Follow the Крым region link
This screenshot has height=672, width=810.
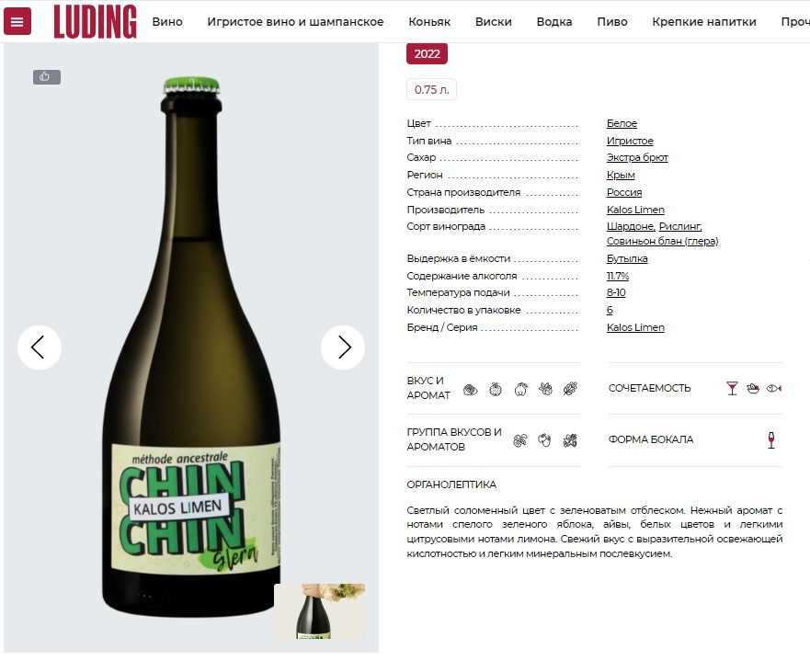pos(621,175)
